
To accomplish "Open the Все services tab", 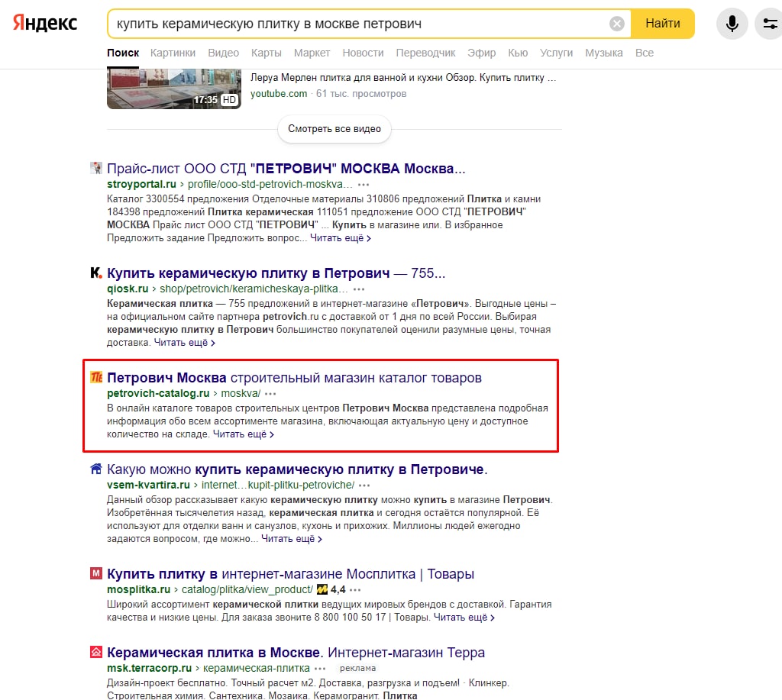I will point(645,53).
